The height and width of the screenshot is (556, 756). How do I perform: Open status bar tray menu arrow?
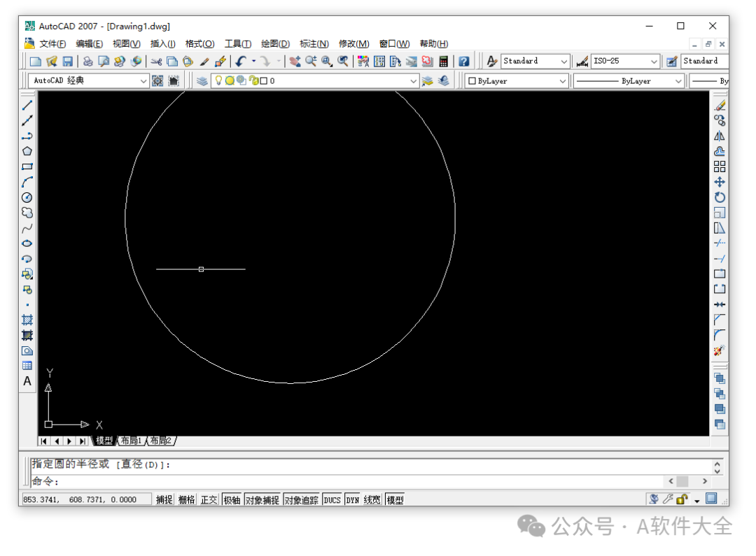tap(697, 501)
